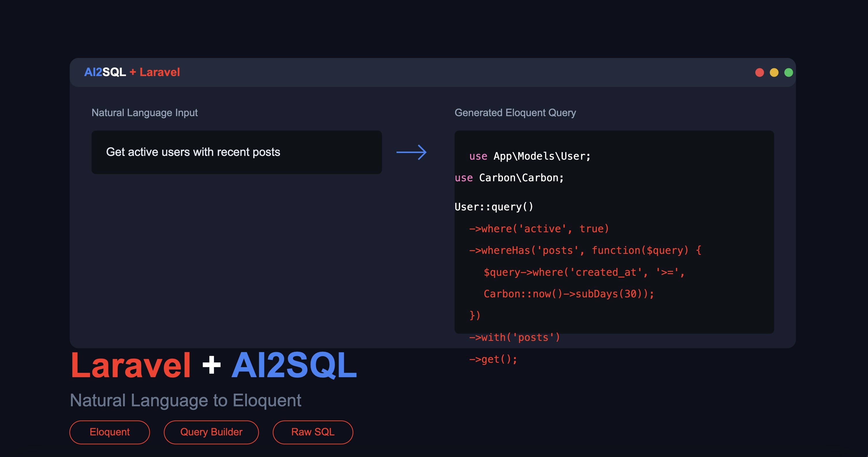Click the ->get(); code line
This screenshot has width=868, height=457.
(x=493, y=359)
